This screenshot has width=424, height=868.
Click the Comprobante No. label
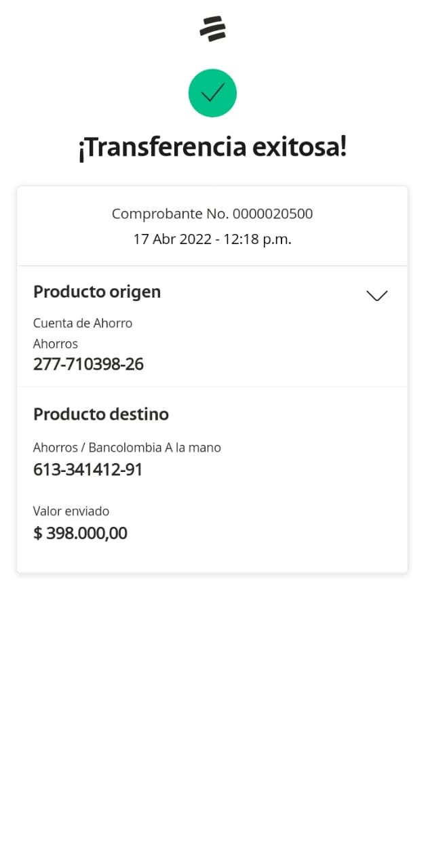(x=170, y=214)
